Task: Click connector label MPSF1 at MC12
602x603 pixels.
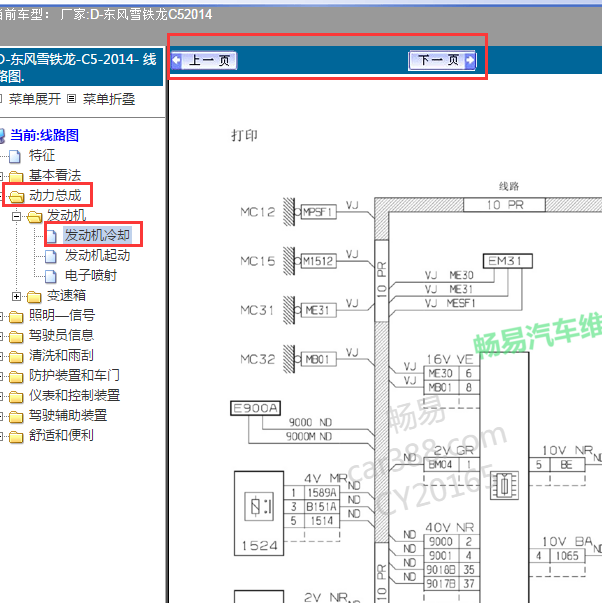Action: pos(319,212)
